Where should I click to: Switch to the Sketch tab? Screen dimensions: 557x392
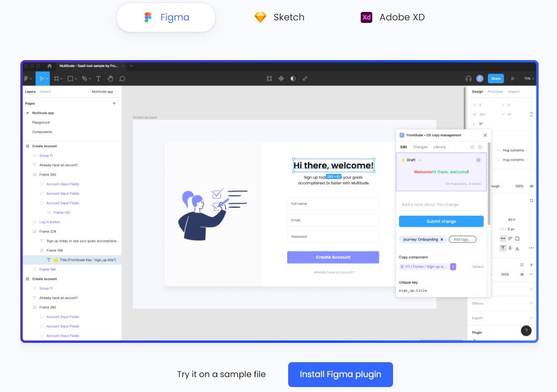tap(280, 17)
